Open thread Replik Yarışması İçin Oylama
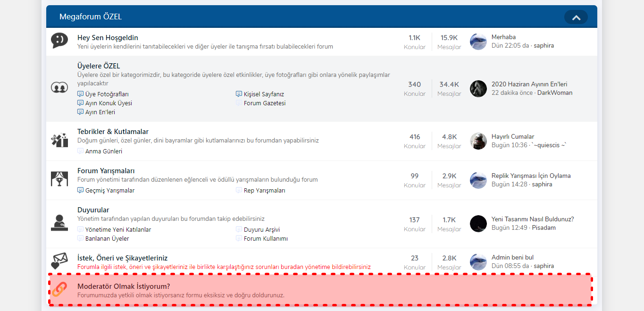The width and height of the screenshot is (644, 311). [x=531, y=176]
